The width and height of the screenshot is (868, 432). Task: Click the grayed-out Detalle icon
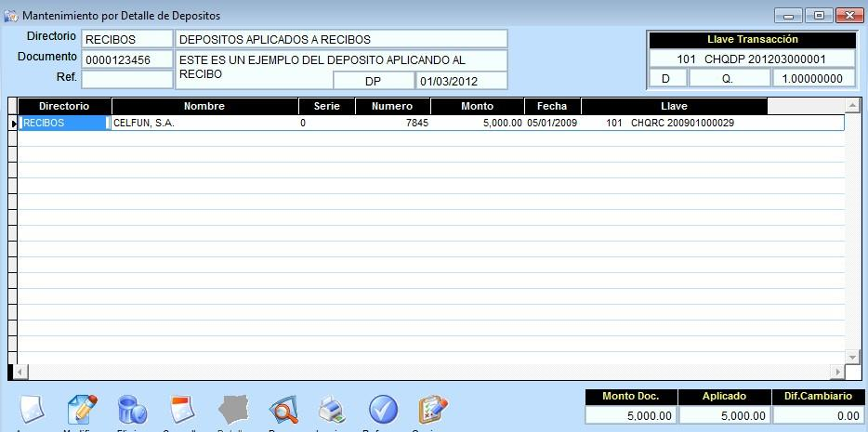click(232, 410)
